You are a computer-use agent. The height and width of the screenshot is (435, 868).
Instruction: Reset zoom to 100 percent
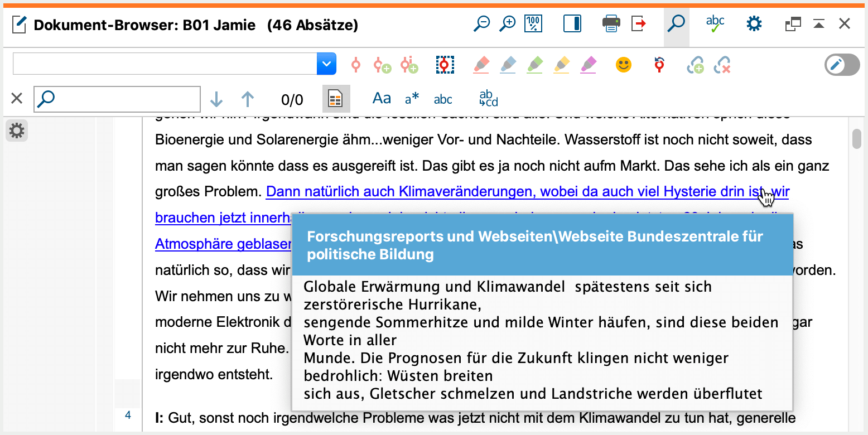pyautogui.click(x=534, y=24)
